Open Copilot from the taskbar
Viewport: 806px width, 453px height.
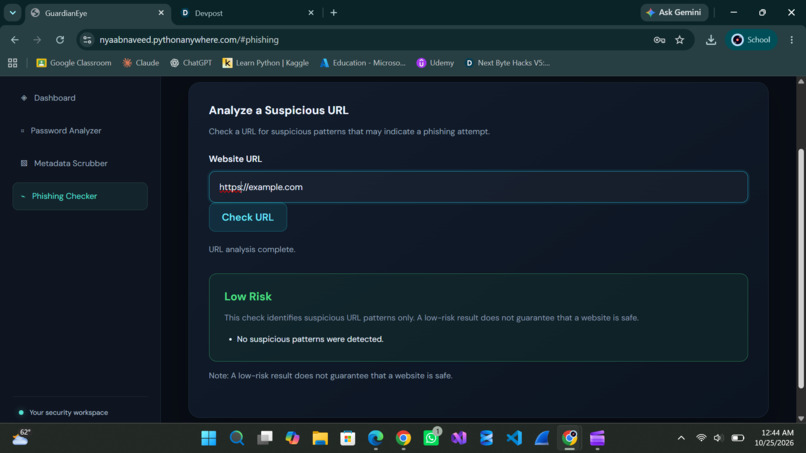pos(292,438)
